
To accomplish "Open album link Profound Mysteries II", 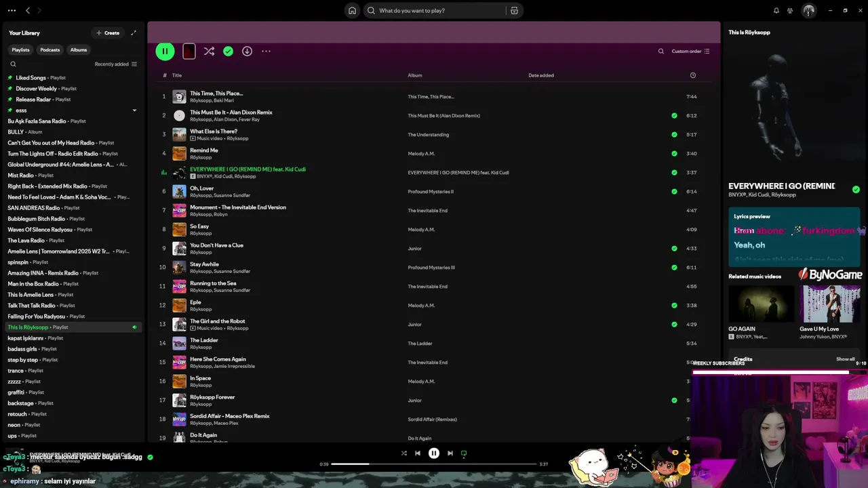I will pos(431,192).
